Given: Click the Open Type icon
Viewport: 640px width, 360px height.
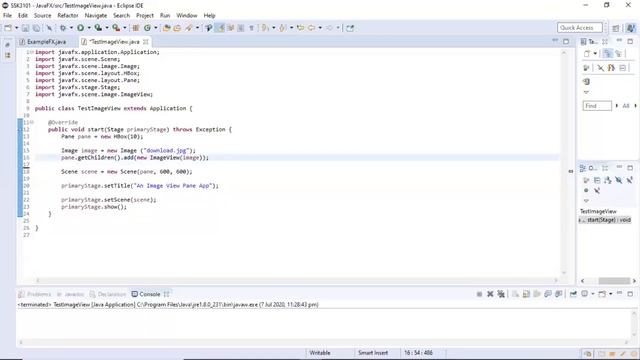Looking at the screenshot, I should pos(167,28).
